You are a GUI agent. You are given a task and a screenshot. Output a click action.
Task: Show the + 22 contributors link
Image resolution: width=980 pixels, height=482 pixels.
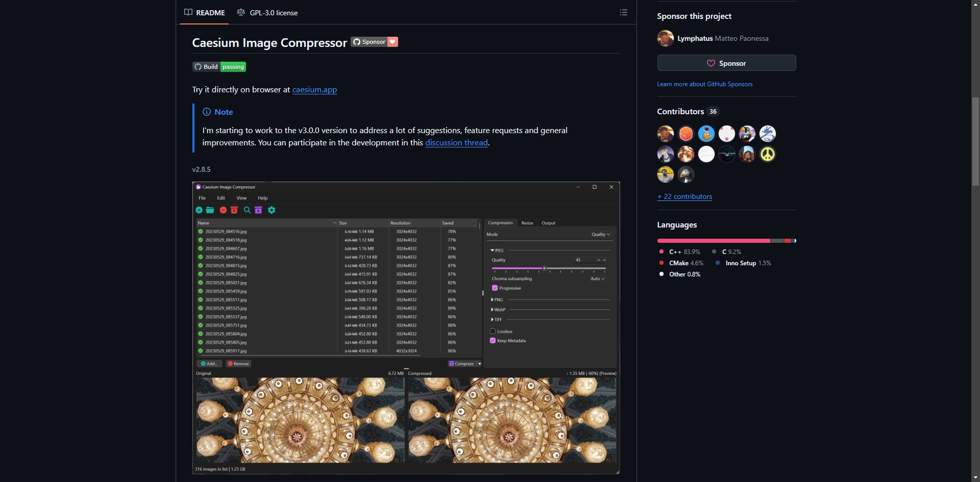click(x=684, y=196)
